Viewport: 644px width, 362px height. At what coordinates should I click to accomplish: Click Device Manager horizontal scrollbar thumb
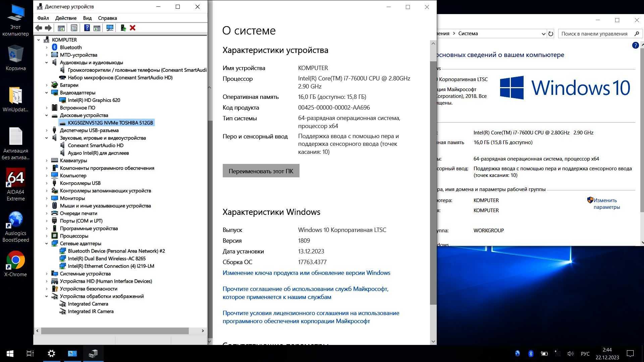[x=115, y=331]
